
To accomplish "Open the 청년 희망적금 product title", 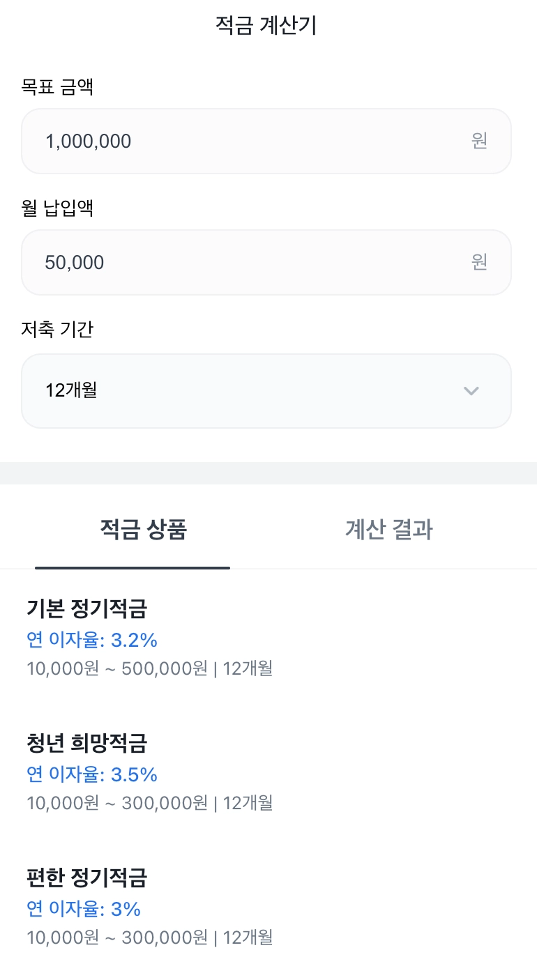I will coord(87,744).
